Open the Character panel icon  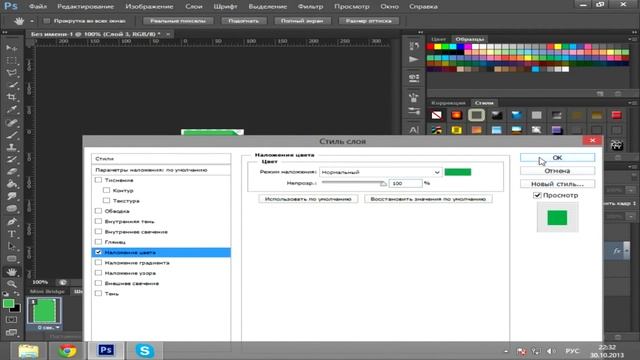pyautogui.click(x=414, y=130)
